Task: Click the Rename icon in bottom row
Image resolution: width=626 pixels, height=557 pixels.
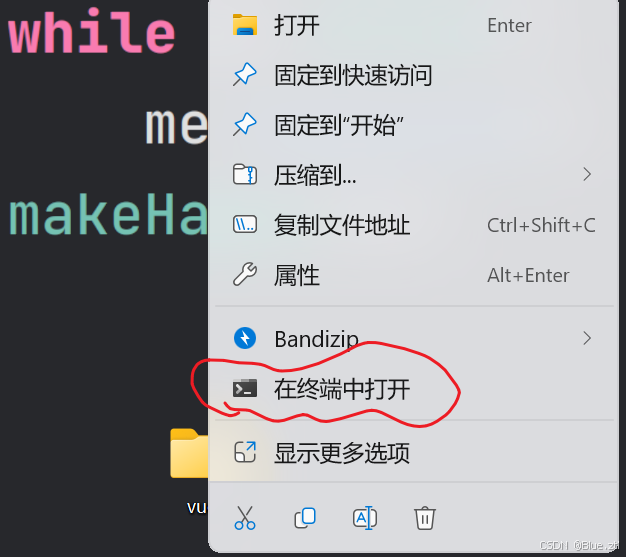Action: (365, 518)
